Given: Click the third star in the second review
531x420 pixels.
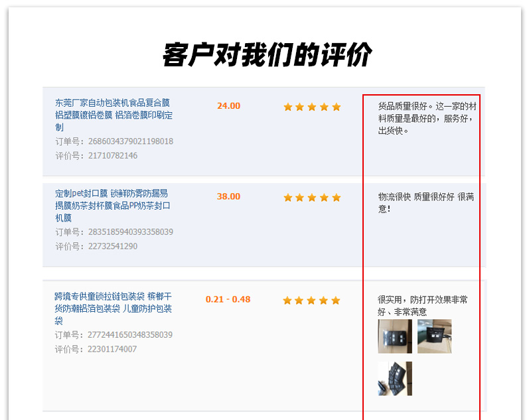Looking at the screenshot, I should point(312,198).
